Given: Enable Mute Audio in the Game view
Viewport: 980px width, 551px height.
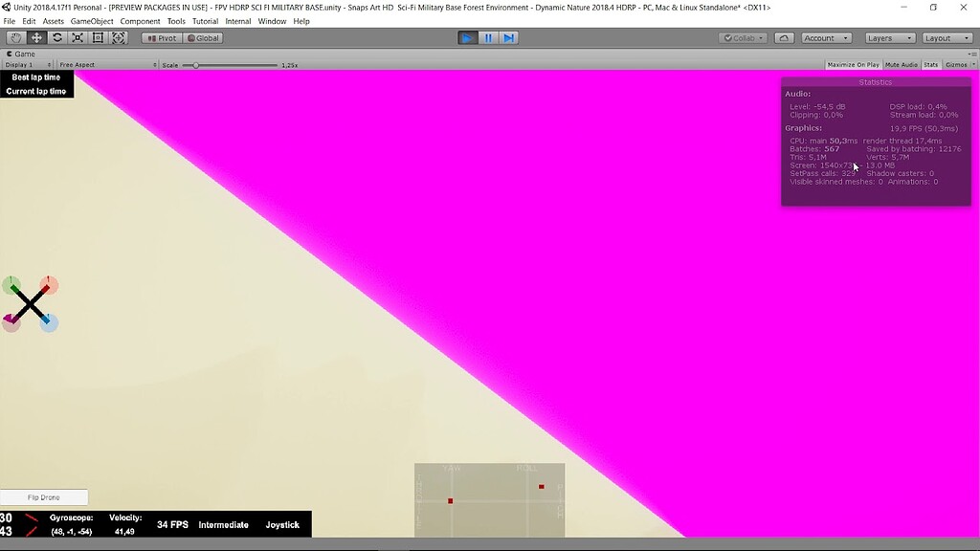Looking at the screenshot, I should [901, 64].
